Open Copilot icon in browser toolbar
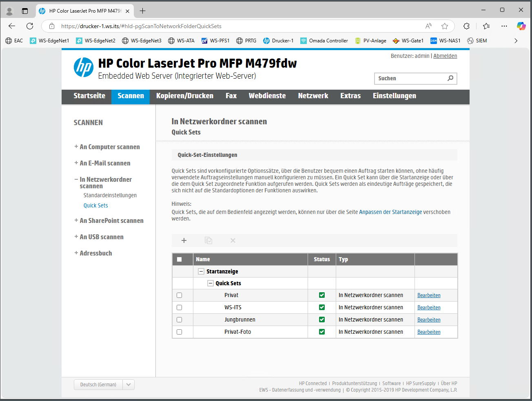This screenshot has width=532, height=401. point(521,26)
